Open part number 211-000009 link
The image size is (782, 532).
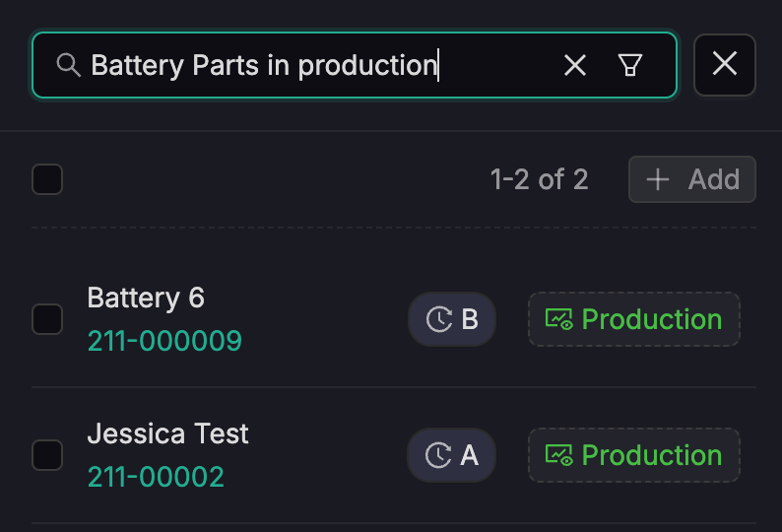(164, 341)
